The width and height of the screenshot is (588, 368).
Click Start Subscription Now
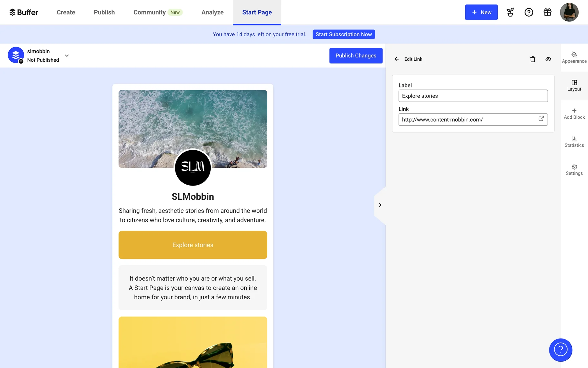coord(344,34)
